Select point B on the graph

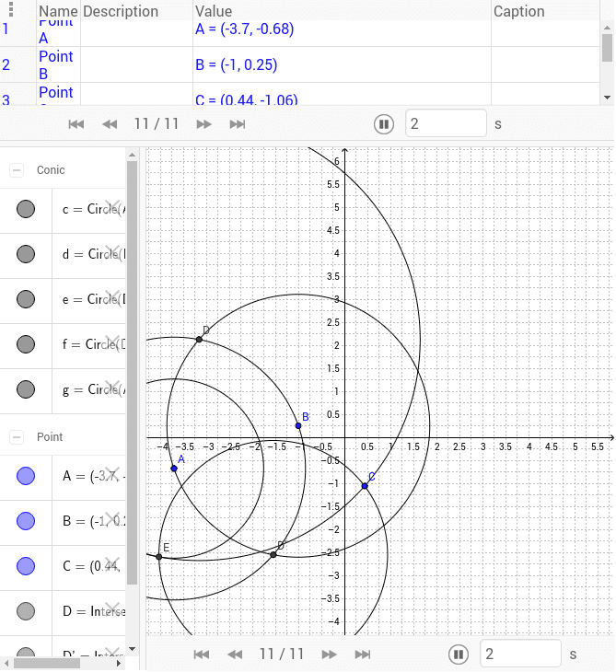298,425
